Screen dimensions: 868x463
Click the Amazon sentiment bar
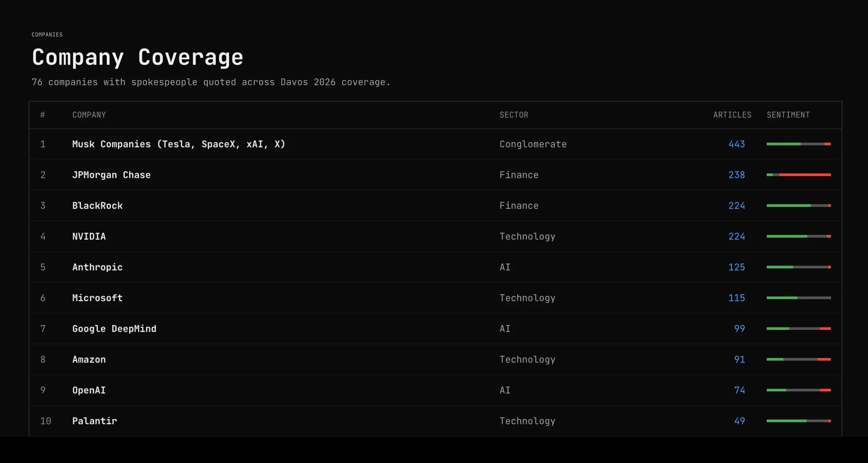tap(799, 359)
